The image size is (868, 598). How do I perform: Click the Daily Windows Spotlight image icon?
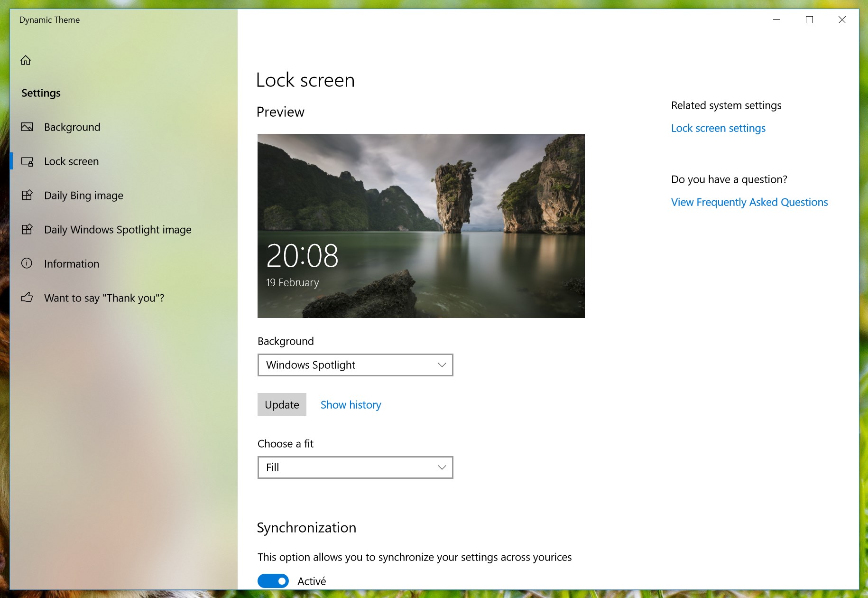tap(27, 229)
